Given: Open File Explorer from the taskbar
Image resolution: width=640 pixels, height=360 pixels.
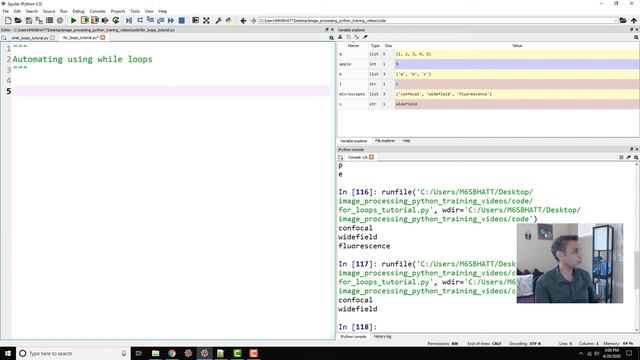Looking at the screenshot, I should 156,353.
